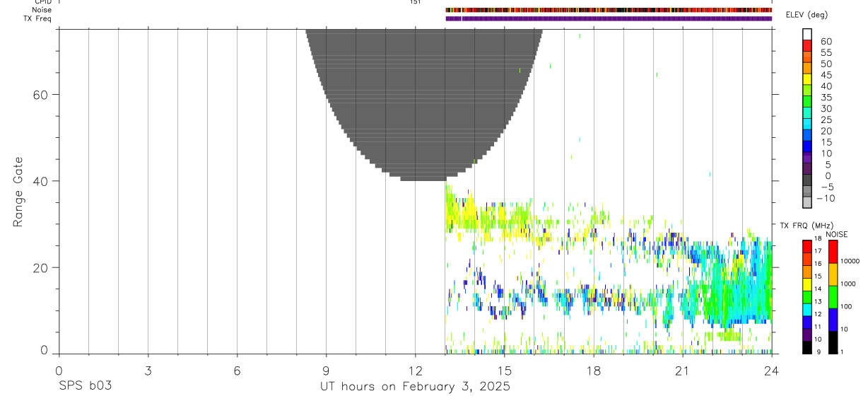Click the '10000' label on NOISE scale
The width and height of the screenshot is (868, 401).
point(849,261)
